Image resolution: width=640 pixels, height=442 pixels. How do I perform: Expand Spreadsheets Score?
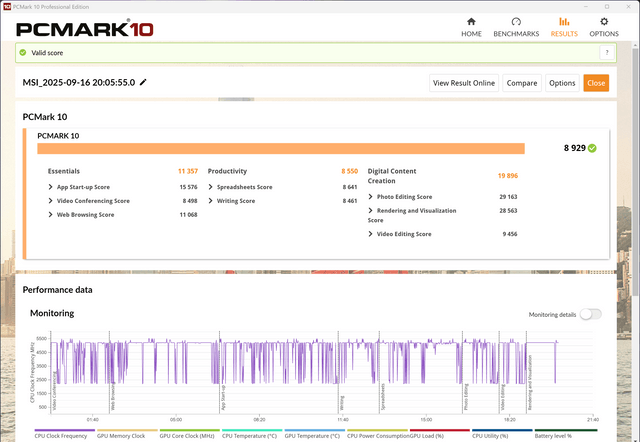click(x=210, y=187)
